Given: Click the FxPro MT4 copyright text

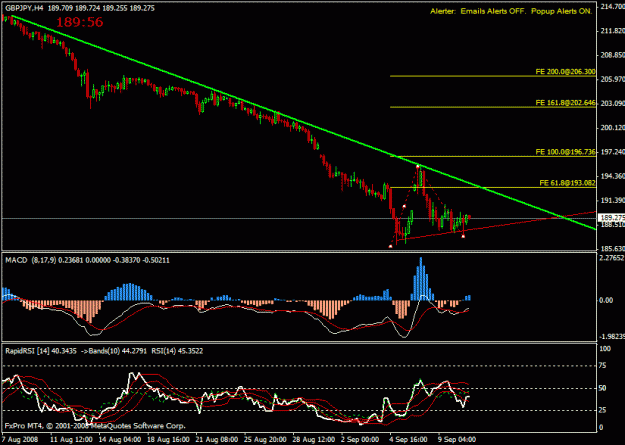Looking at the screenshot, I should (95, 426).
